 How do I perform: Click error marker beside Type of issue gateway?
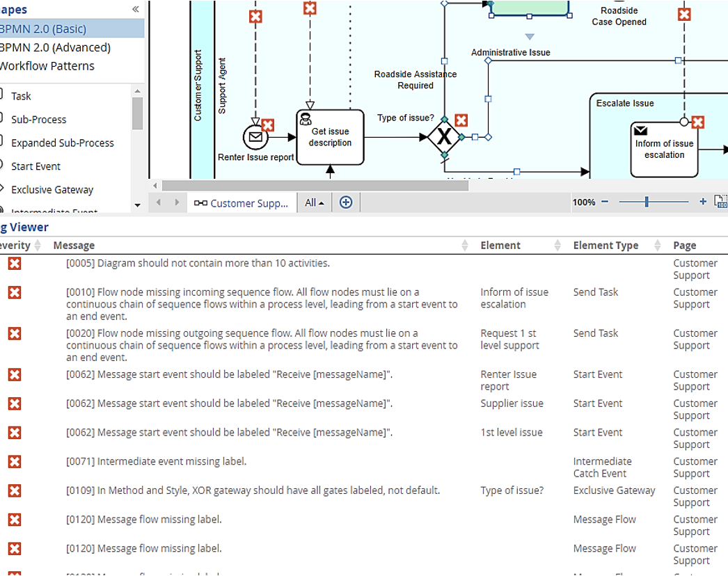[461, 120]
